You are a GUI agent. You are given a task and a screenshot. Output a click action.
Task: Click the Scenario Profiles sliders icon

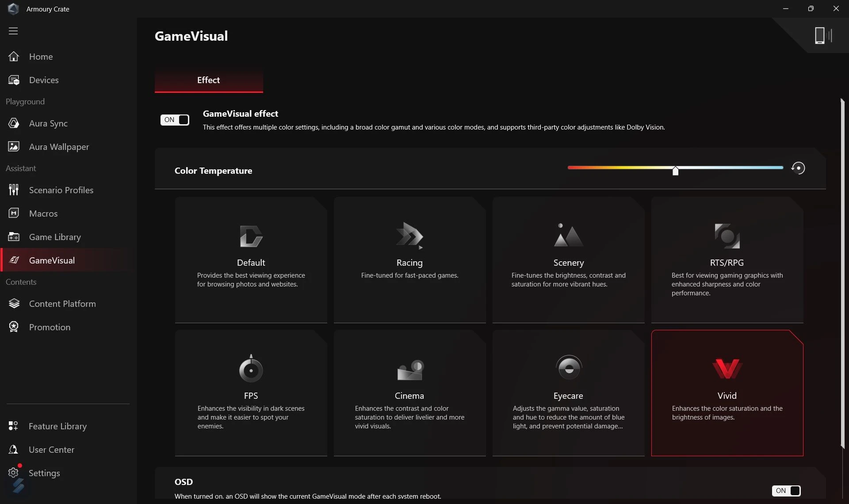pos(14,190)
